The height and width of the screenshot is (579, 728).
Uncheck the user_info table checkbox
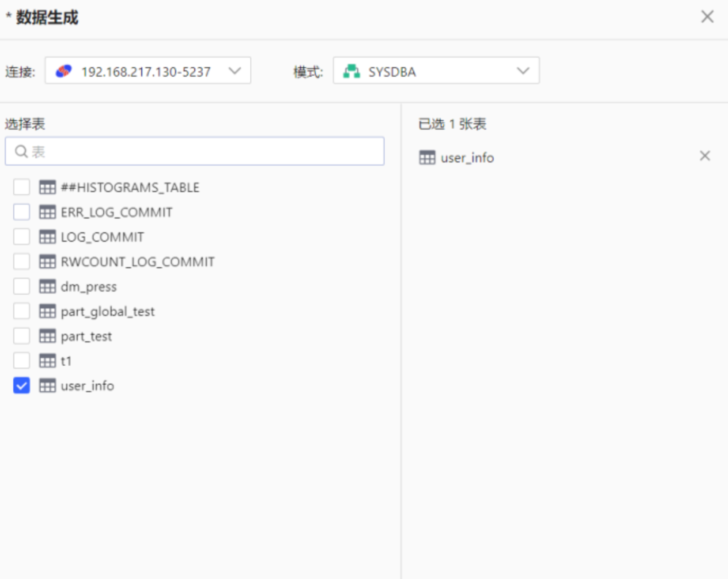pos(22,386)
